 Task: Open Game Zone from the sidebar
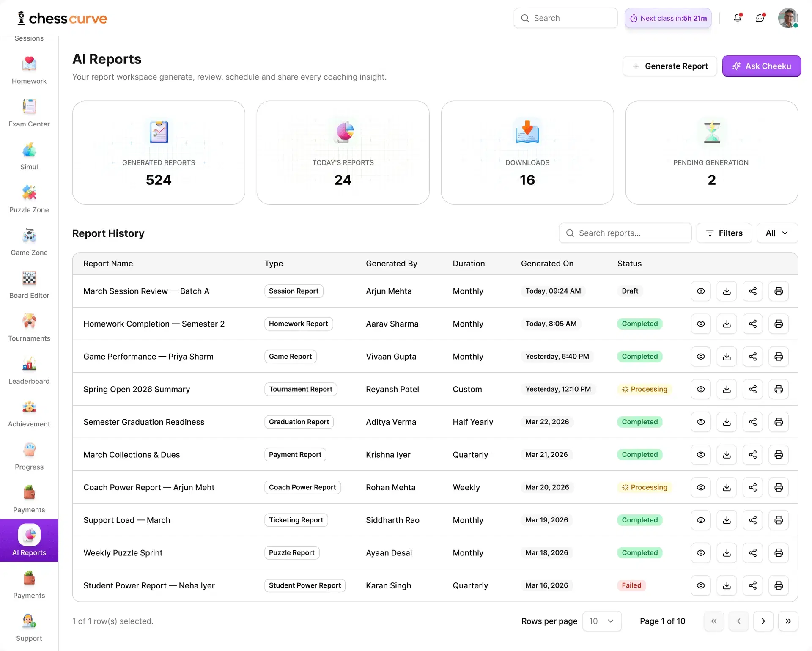pos(29,242)
